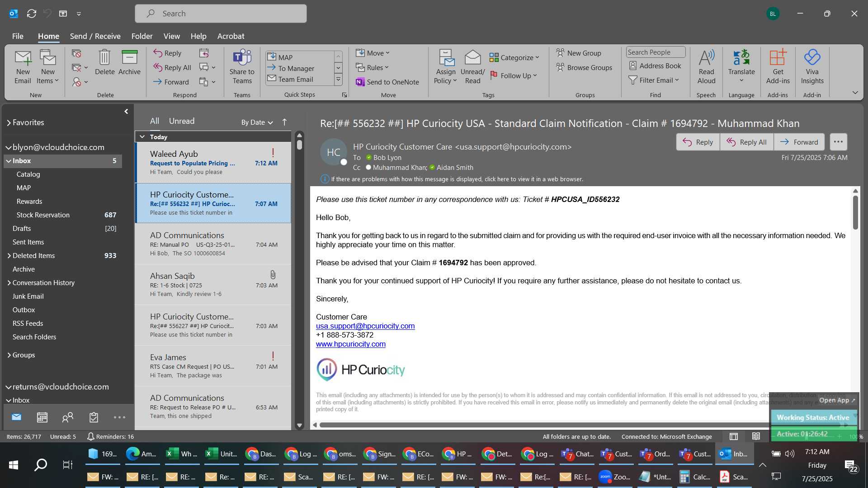
Task: Open usa.support@hpcuriocity.com email link
Action: [365, 326]
